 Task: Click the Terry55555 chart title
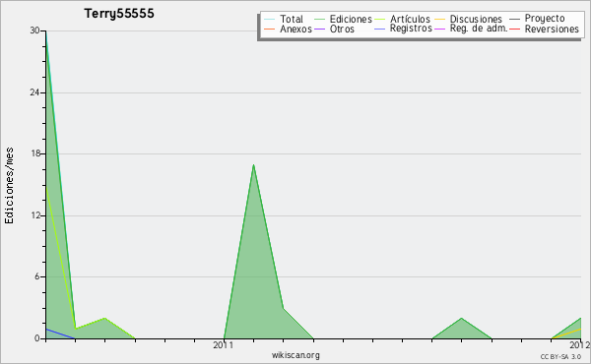119,14
